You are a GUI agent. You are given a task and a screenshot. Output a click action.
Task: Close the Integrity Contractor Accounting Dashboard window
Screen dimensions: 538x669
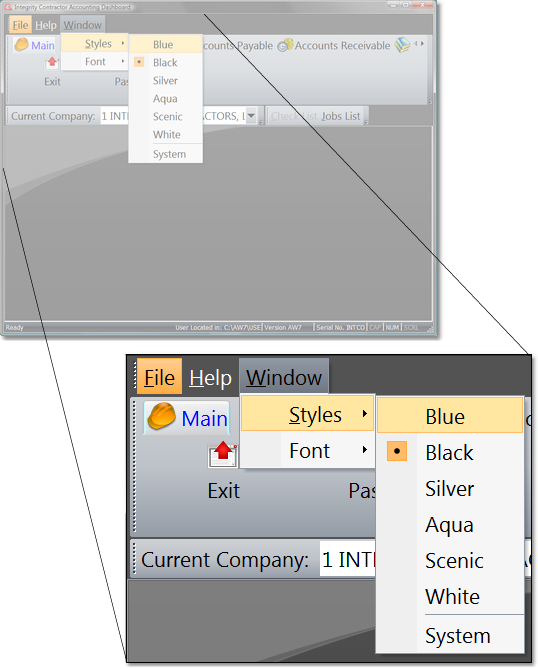point(422,5)
